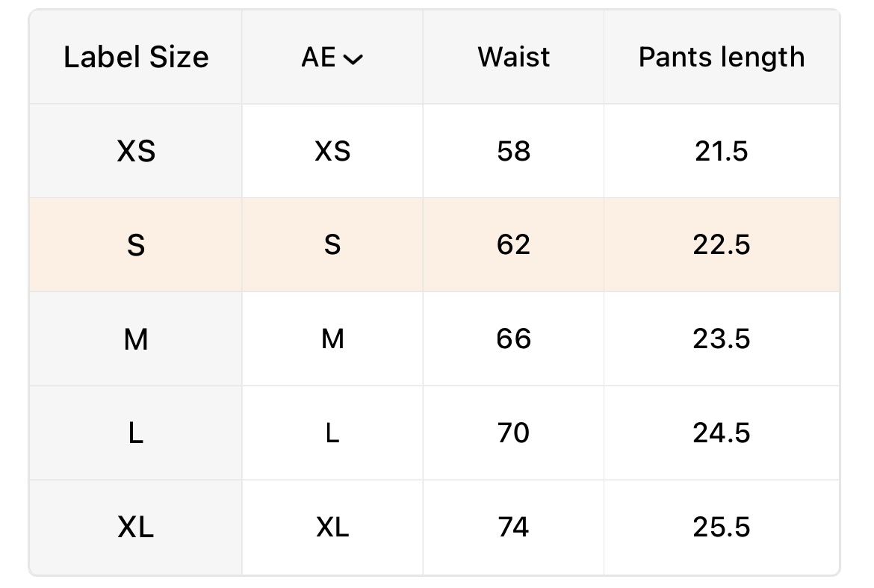Select the XS label size row
The image size is (874, 588).
[136, 152]
